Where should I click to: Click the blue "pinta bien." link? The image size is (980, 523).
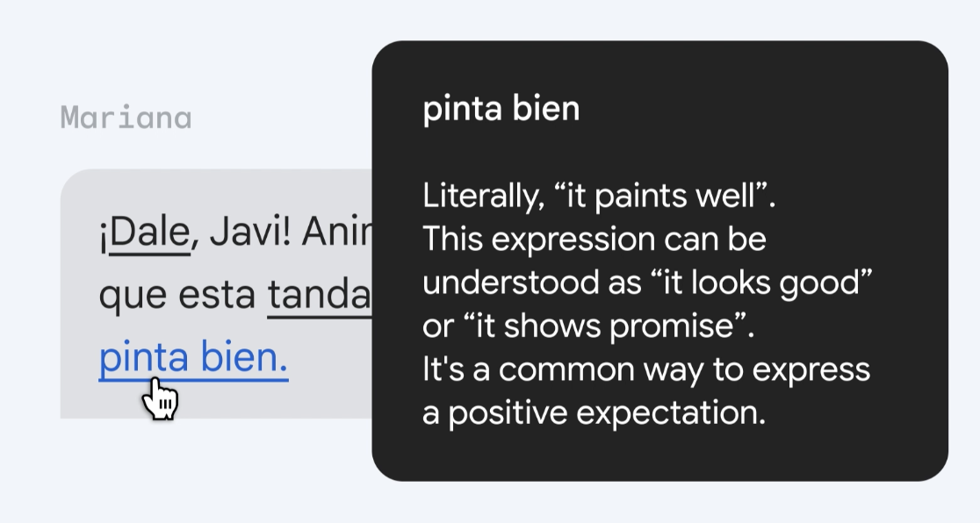(193, 360)
